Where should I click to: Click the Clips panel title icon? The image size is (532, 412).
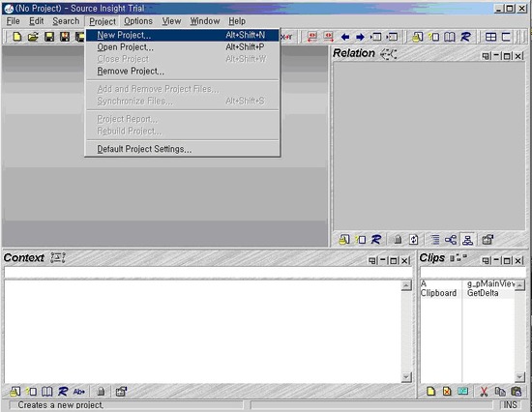tap(458, 258)
